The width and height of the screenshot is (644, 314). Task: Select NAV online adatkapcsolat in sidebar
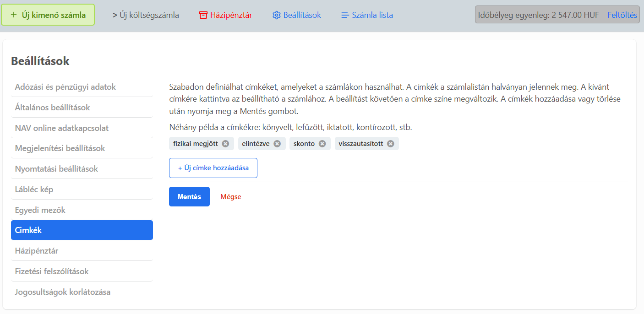pos(61,128)
